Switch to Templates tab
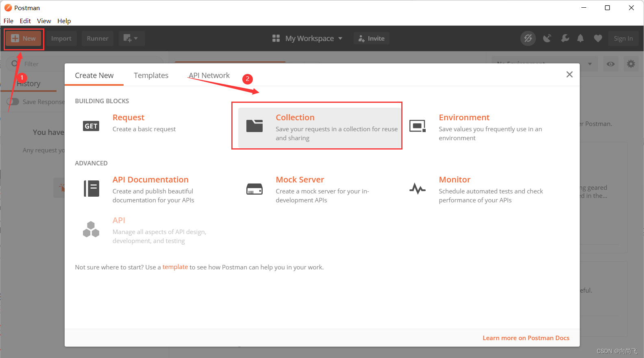Image resolution: width=644 pixels, height=358 pixels. click(151, 76)
